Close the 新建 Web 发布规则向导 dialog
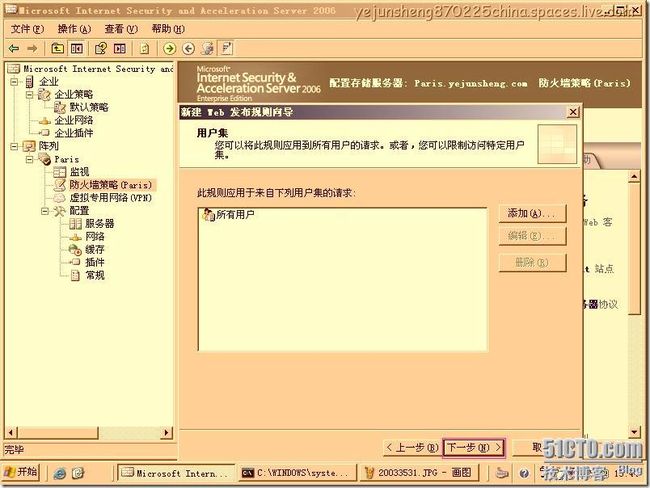The height and width of the screenshot is (488, 650). pyautogui.click(x=572, y=112)
